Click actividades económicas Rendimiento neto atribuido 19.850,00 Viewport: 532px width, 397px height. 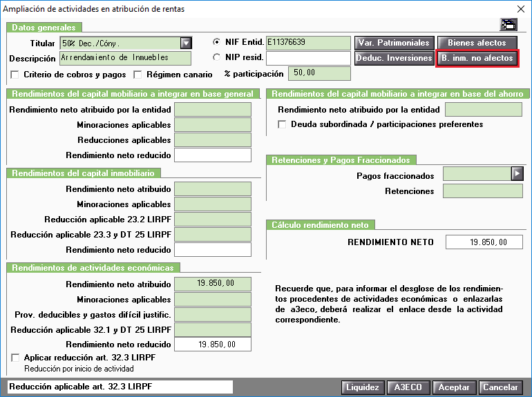[213, 284]
